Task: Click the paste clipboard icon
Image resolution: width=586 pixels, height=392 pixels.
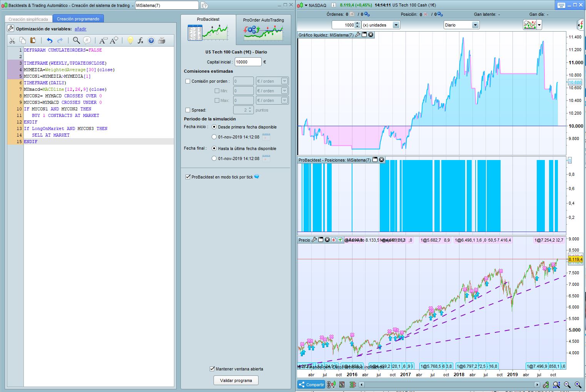Action: point(33,40)
